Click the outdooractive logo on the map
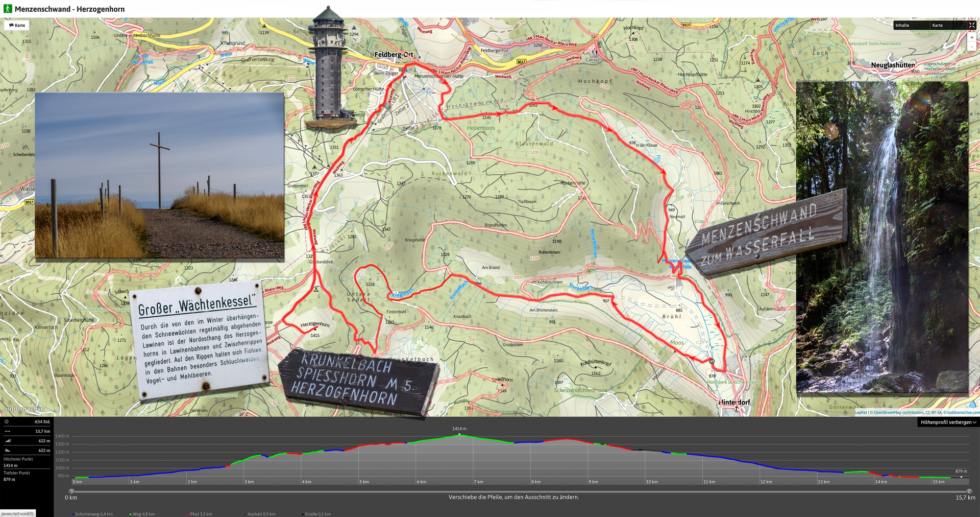This screenshot has width=980, height=517. point(23,409)
